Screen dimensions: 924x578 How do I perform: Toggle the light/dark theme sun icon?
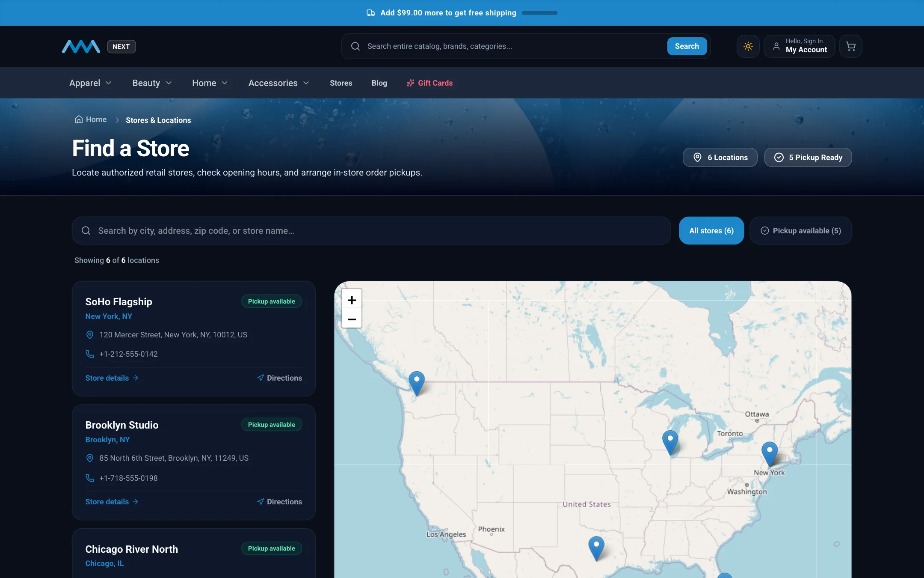748,46
